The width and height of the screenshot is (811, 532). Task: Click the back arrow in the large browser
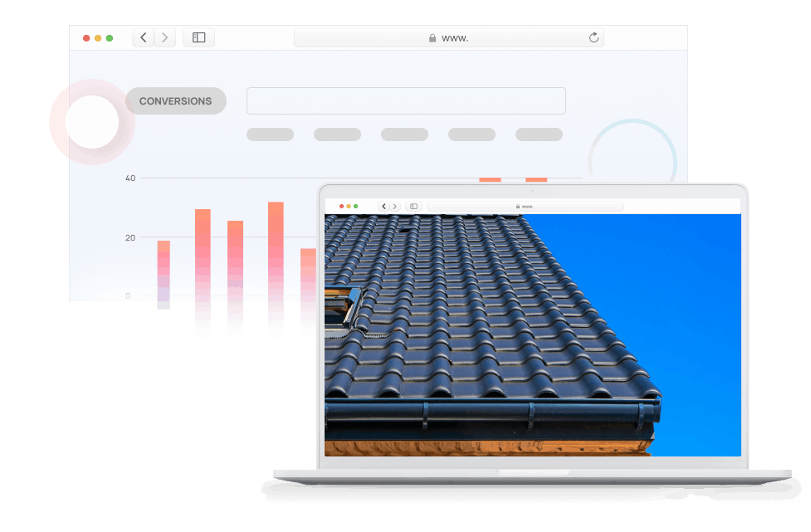point(144,37)
